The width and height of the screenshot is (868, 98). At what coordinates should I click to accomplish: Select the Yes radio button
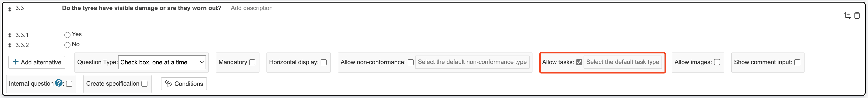point(67,35)
